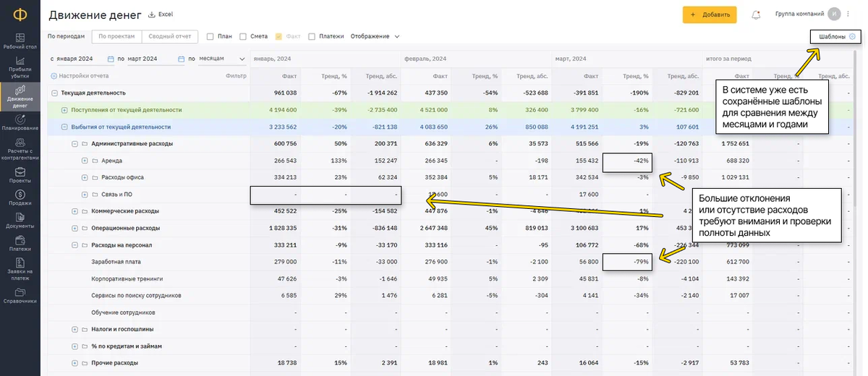
Task: Expand the Аренда row
Action: coord(85,161)
